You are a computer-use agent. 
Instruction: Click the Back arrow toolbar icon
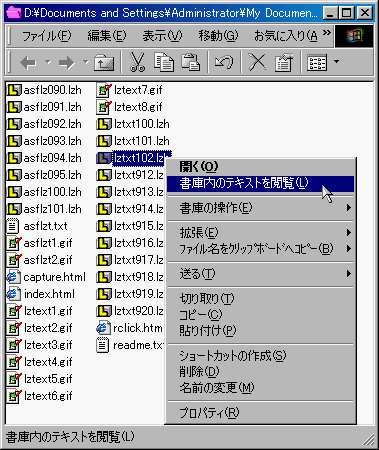[28, 62]
